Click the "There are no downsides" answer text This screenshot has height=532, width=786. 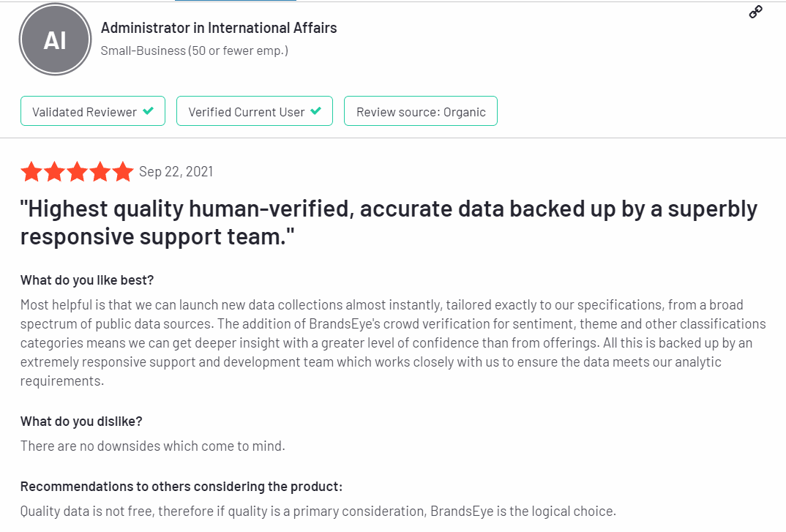152,446
